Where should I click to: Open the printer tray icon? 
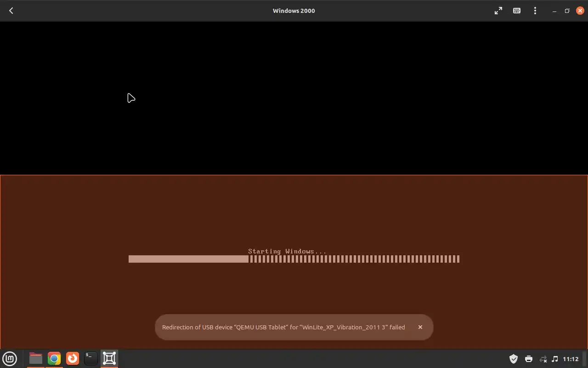coord(529,359)
